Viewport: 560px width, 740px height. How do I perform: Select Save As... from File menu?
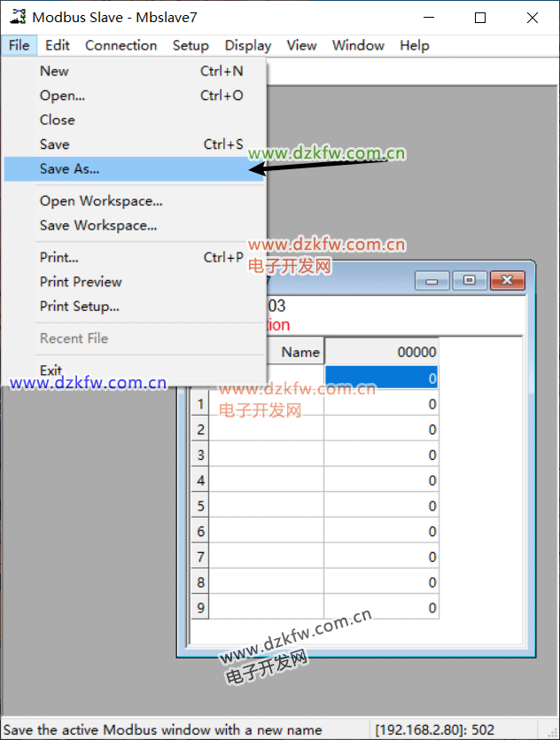tap(70, 168)
